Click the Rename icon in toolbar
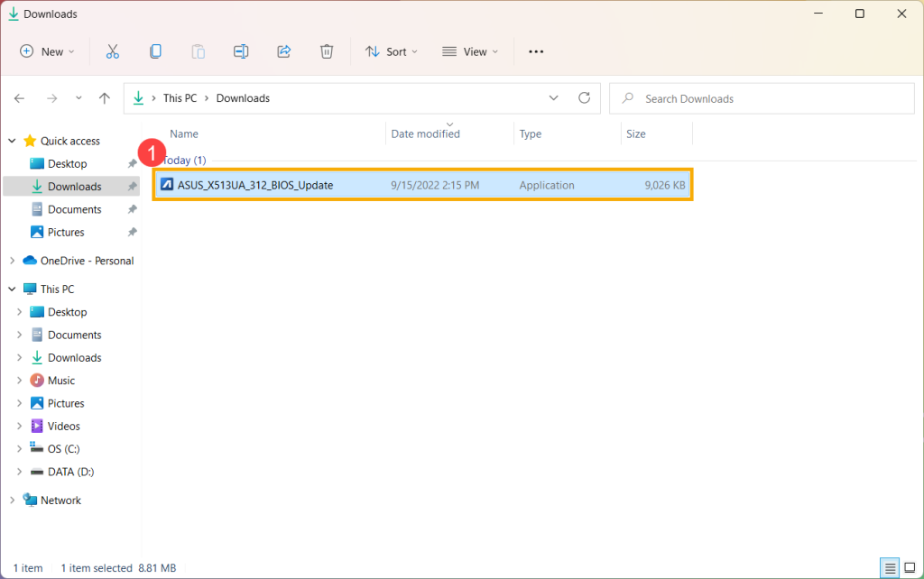Screen dimensions: 924x579 point(241,51)
